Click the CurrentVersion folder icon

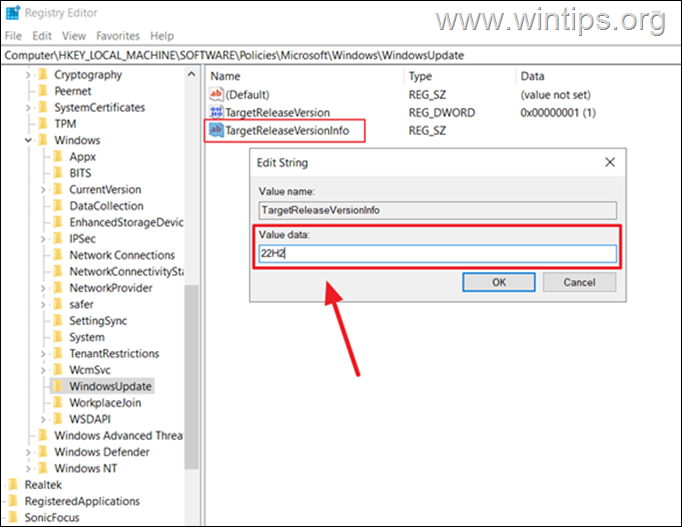click(58, 190)
